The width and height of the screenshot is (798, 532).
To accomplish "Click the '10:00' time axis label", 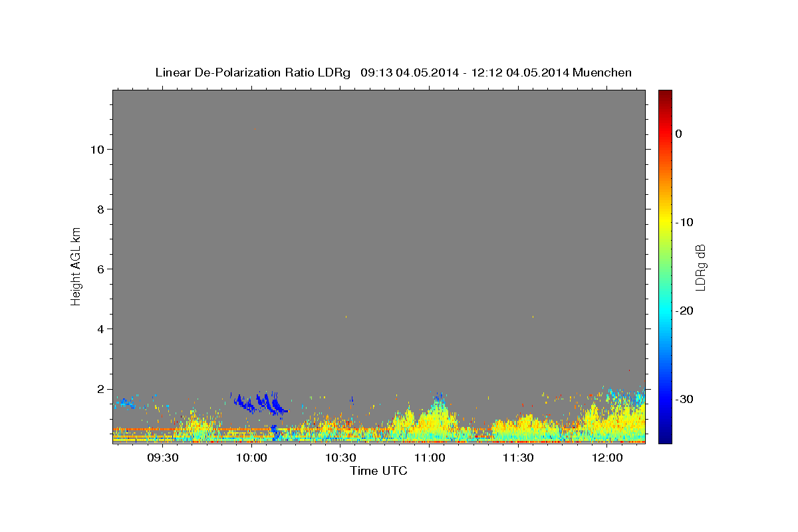I will [252, 458].
